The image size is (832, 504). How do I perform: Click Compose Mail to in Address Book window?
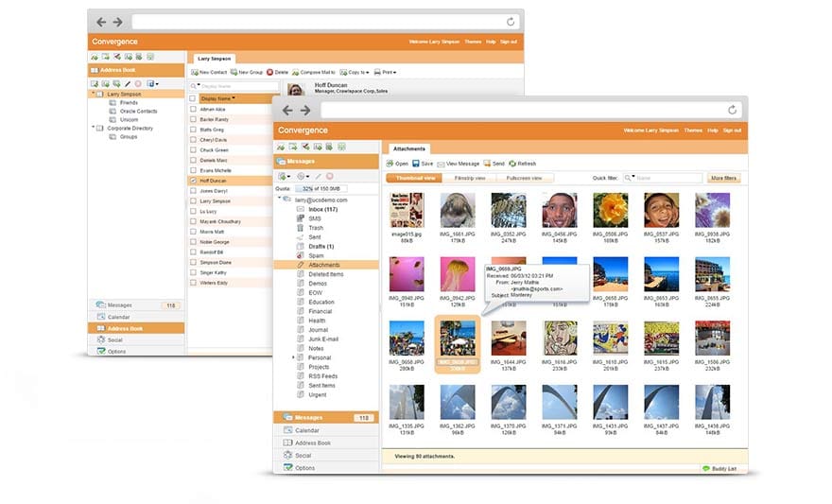pos(314,72)
